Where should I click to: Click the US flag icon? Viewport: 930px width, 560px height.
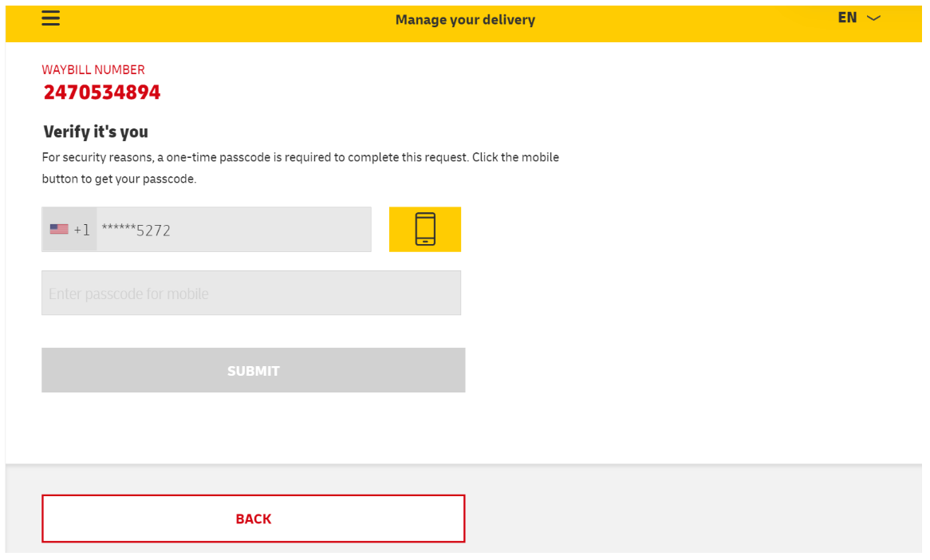tap(59, 230)
